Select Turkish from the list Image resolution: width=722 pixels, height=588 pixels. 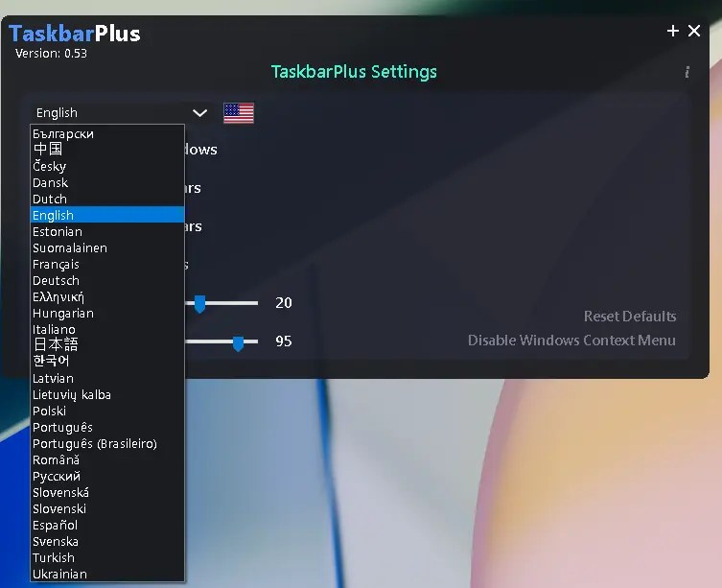[x=107, y=557]
